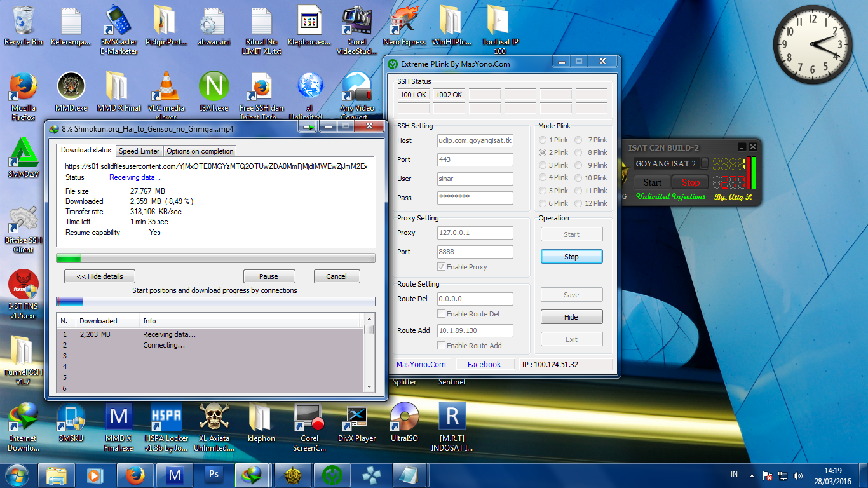The height and width of the screenshot is (488, 868).
Task: Click the Photoshop icon in the taskbar
Action: [x=214, y=475]
